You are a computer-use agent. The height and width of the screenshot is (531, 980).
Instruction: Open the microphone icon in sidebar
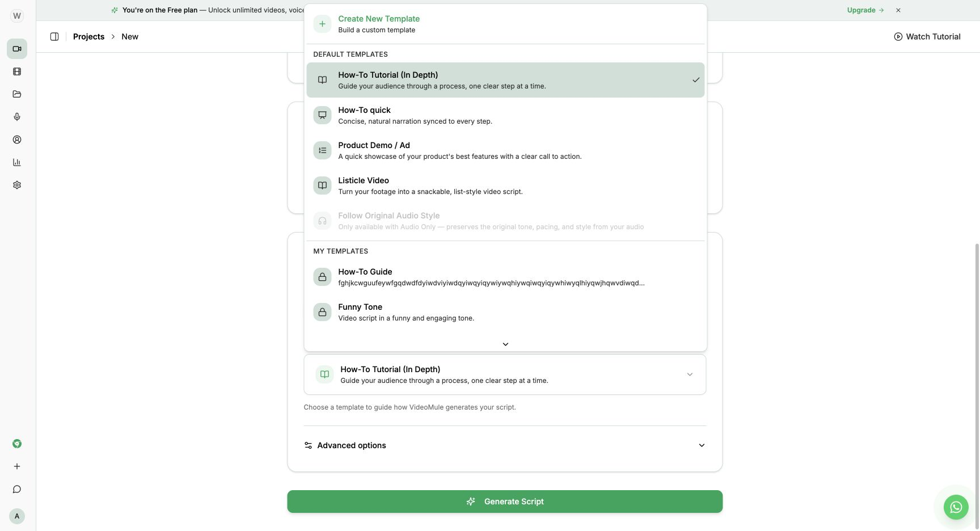click(x=17, y=117)
